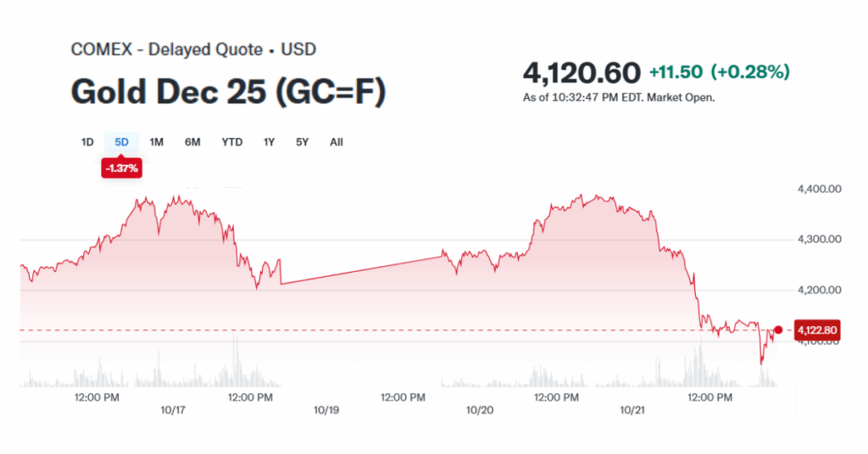Image resolution: width=868 pixels, height=454 pixels.
Task: Click the 4,120.60 current price
Action: pyautogui.click(x=581, y=72)
